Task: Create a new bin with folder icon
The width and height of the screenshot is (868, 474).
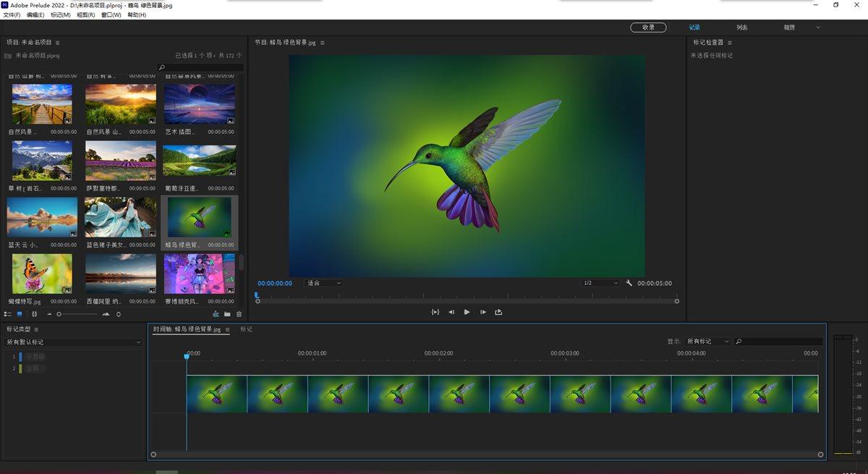Action: pos(227,314)
